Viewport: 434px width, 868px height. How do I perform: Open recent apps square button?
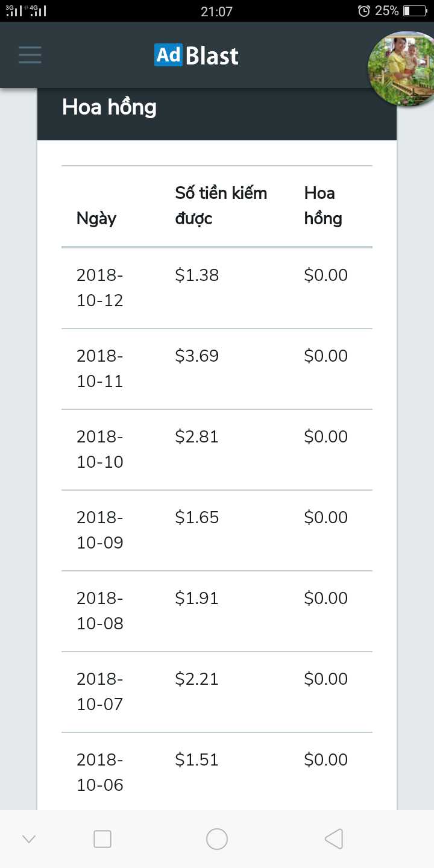102,838
